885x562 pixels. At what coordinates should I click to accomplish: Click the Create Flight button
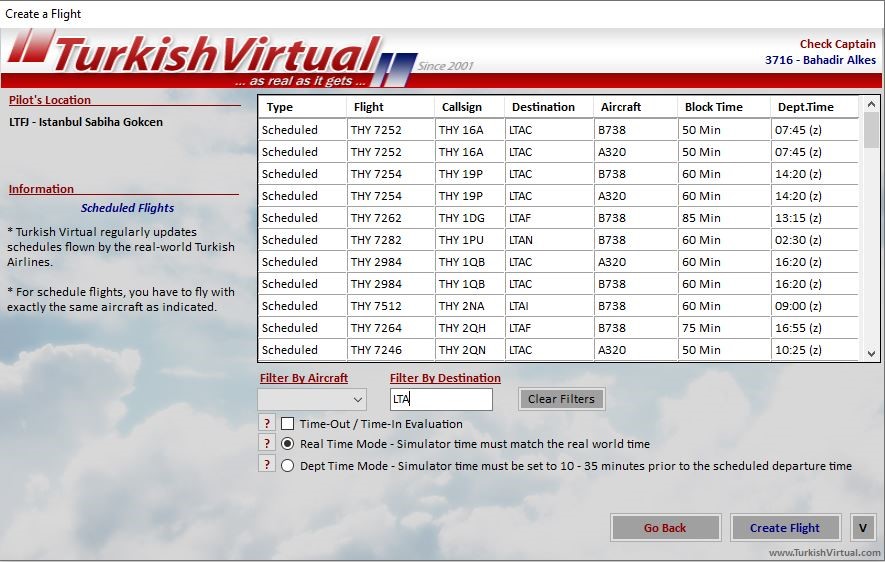pos(785,528)
